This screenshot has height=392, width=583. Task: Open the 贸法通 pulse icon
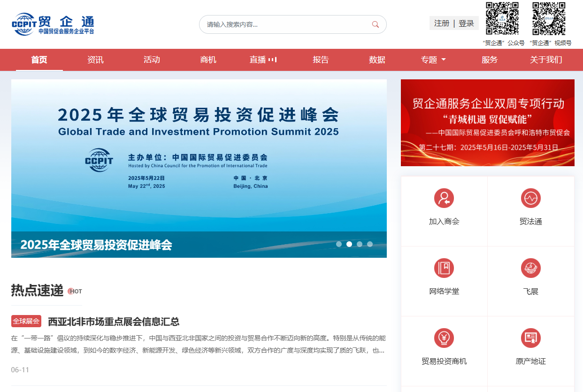point(531,198)
